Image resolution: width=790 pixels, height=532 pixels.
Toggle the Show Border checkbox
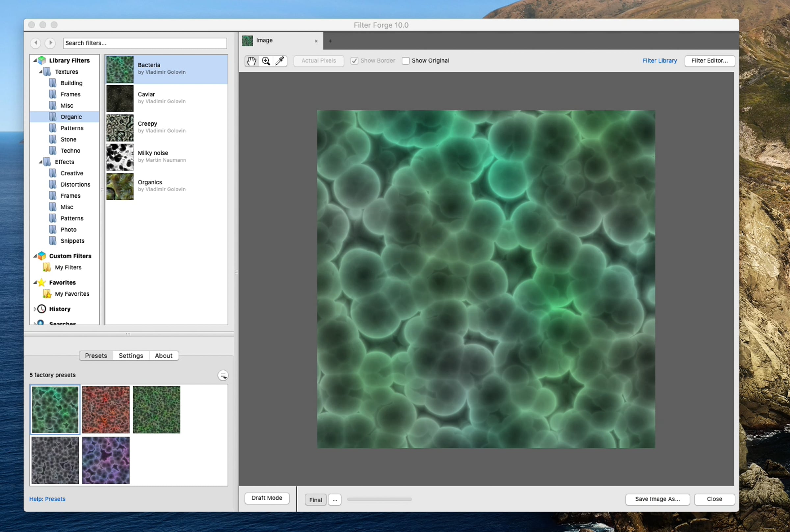(x=354, y=61)
